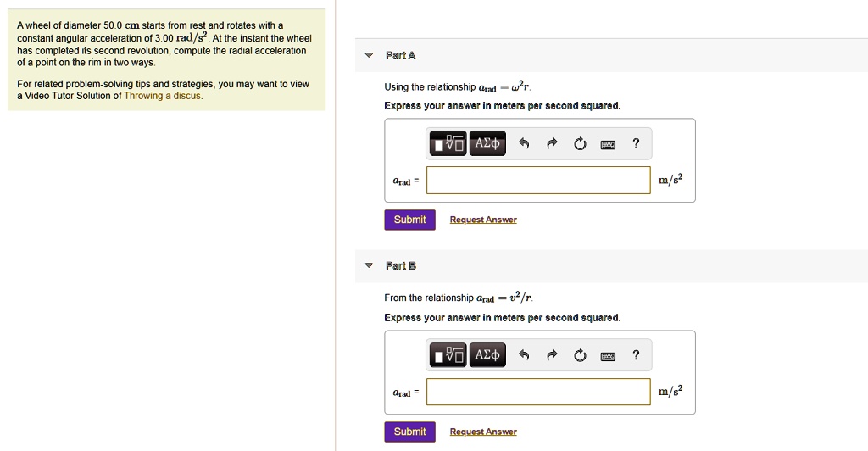Image resolution: width=868 pixels, height=451 pixels.
Task: Click undo arrow in Part A toolbar
Action: point(525,144)
